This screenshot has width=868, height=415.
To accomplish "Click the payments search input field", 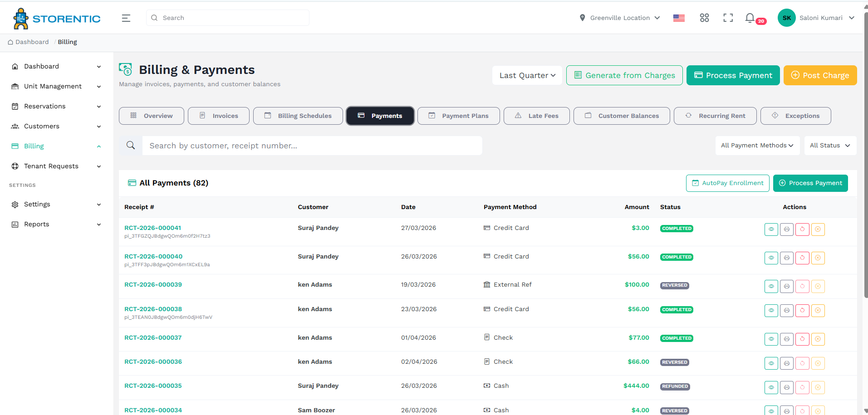I will tap(312, 145).
